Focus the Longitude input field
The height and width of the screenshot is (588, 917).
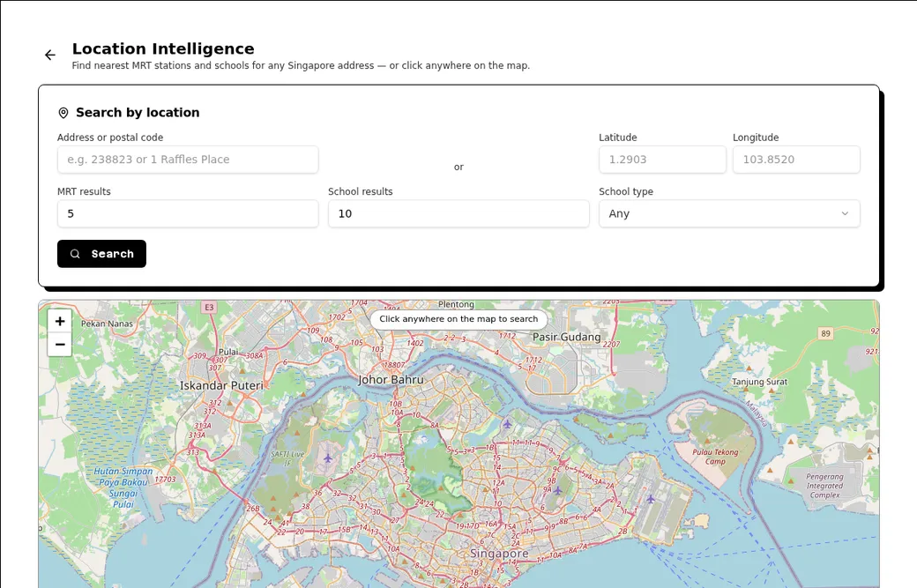(796, 160)
